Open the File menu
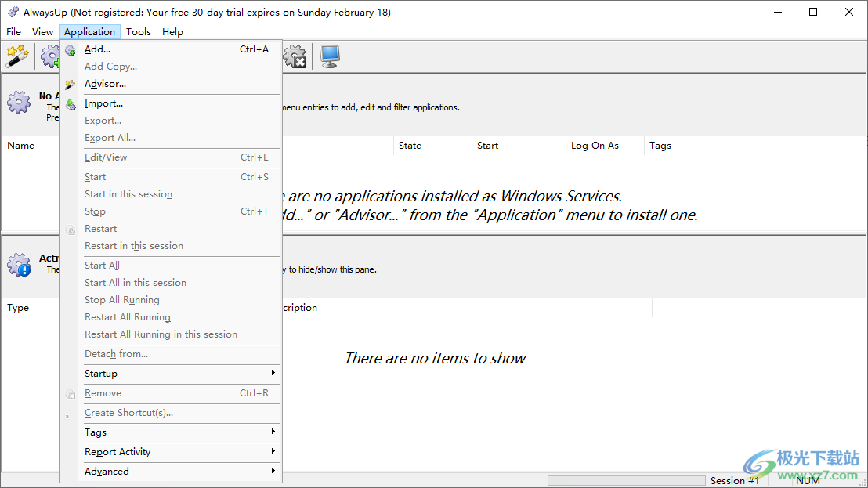This screenshot has height=488, width=868. (x=14, y=32)
